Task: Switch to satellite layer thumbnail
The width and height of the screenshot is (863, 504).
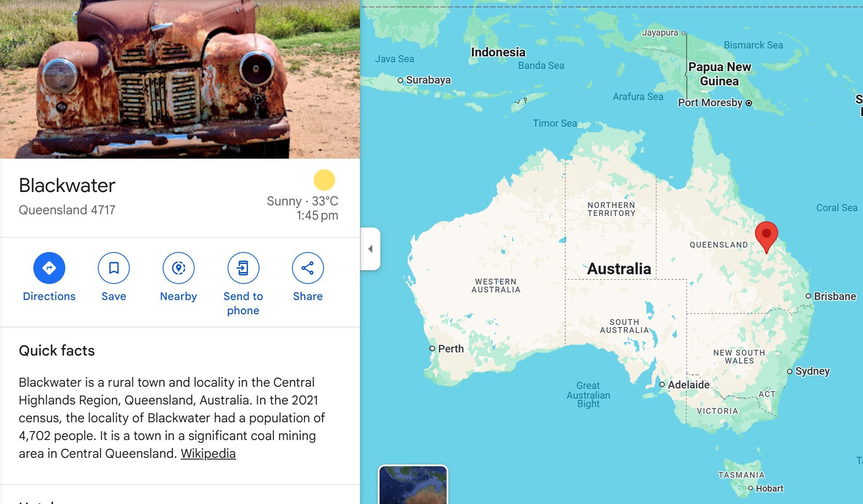Action: (413, 485)
